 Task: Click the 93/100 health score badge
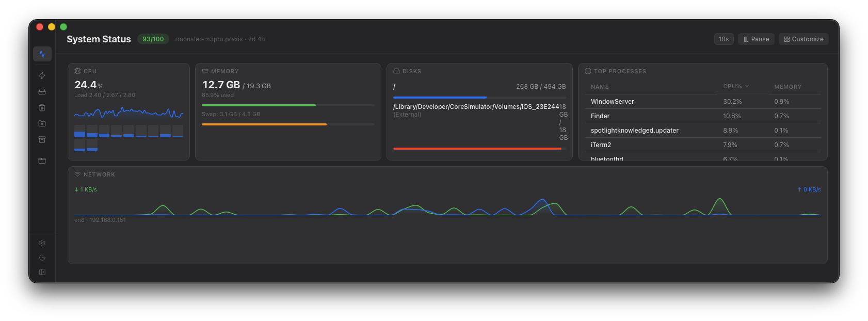pos(153,39)
